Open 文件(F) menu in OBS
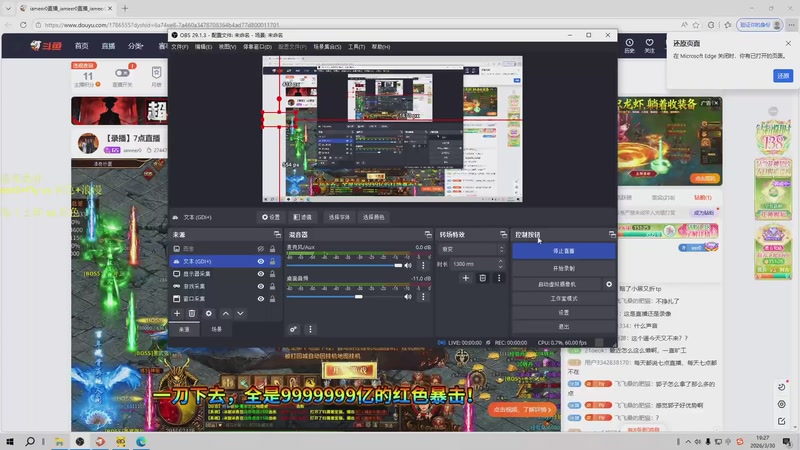Screen dimensions: 800x450 click(x=180, y=46)
